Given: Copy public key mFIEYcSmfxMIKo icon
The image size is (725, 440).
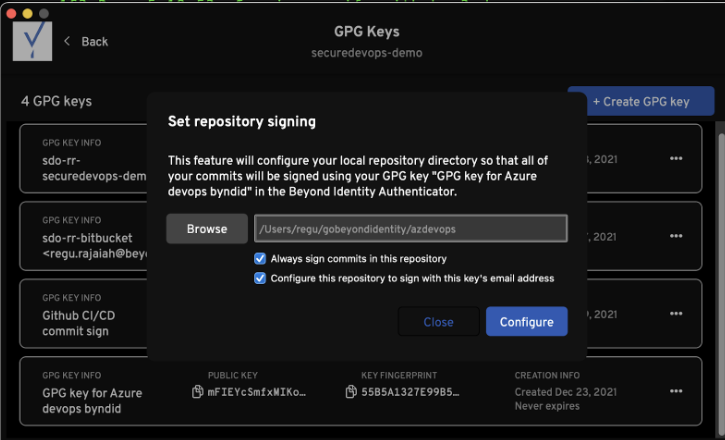Looking at the screenshot, I should pos(197,392).
